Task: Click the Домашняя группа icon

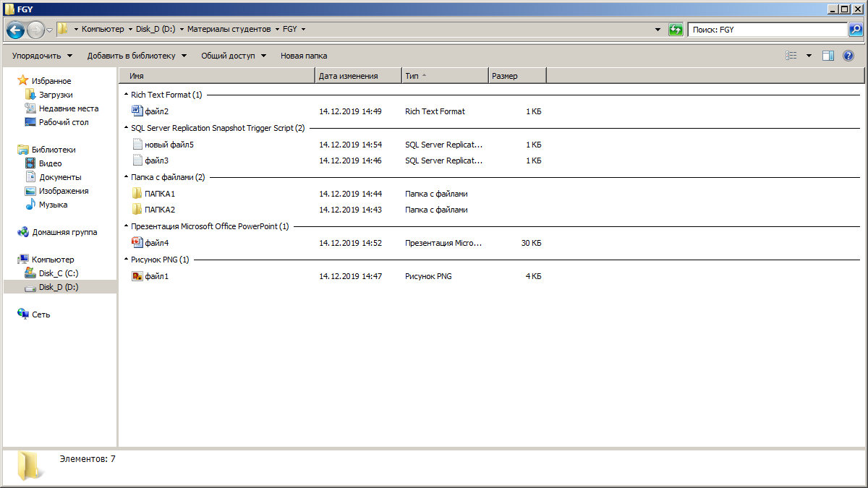Action: tap(22, 232)
